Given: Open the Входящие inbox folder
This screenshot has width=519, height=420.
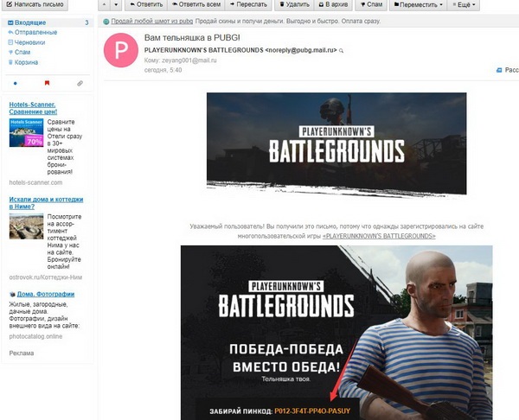Looking at the screenshot, I should tap(30, 22).
